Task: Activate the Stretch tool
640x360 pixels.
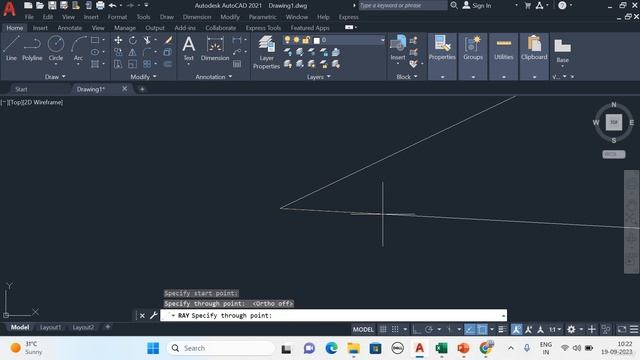Action: tap(118, 64)
